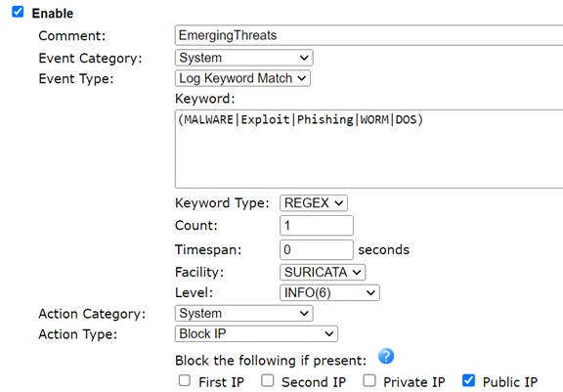This screenshot has height=392, width=563.
Task: Check the Private IP checkbox
Action: point(369,380)
